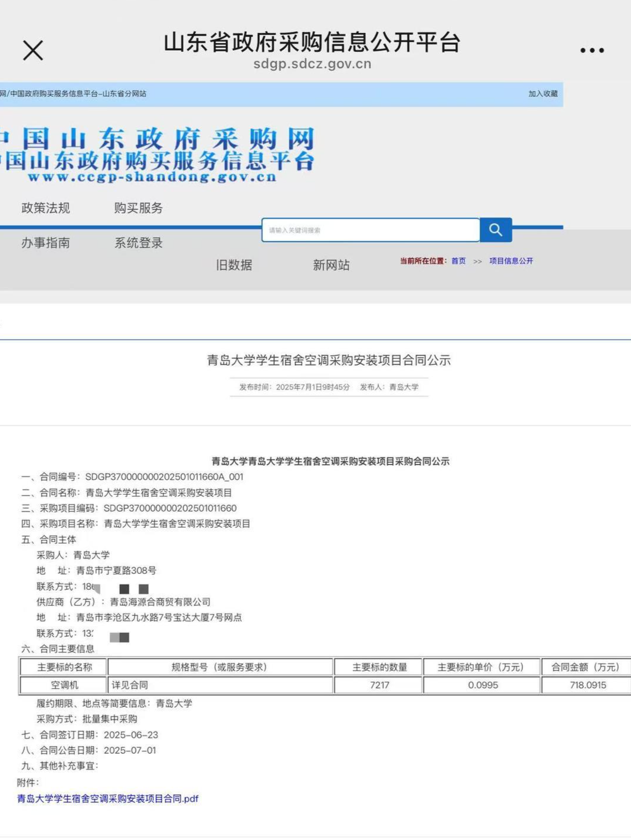Open the 购买服务 menu
631x840 pixels.
pyautogui.click(x=137, y=208)
